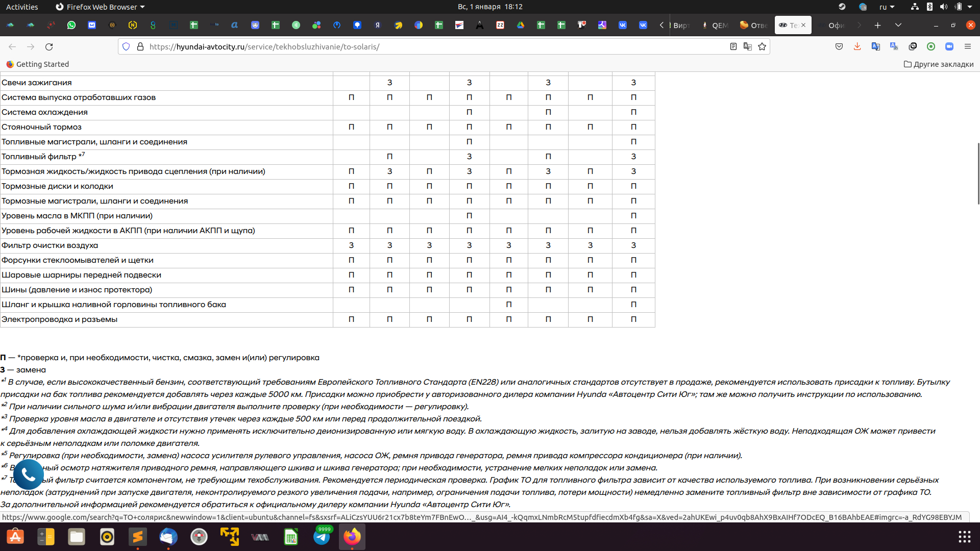Image resolution: width=980 pixels, height=551 pixels.
Task: Click the Zoom extension icon
Action: (x=949, y=46)
